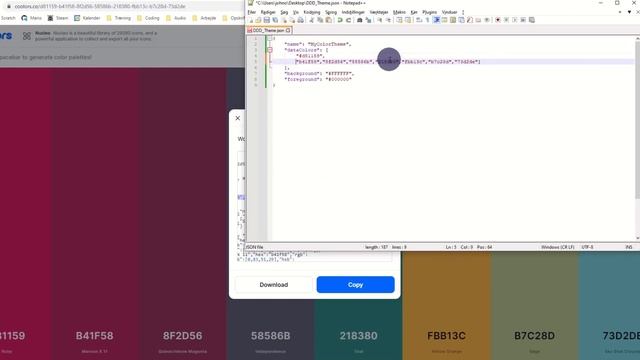Open the Vinduer menu
The height and width of the screenshot is (360, 640).
[449, 12]
